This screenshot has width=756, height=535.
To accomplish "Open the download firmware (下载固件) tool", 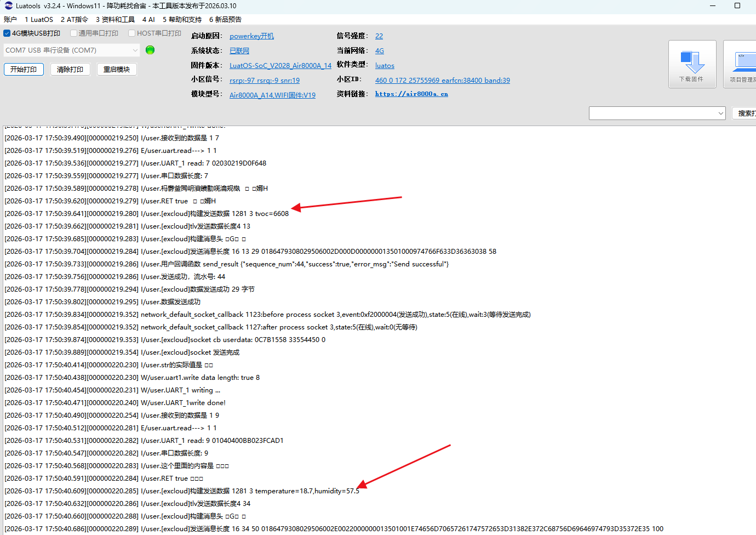I will pos(692,64).
